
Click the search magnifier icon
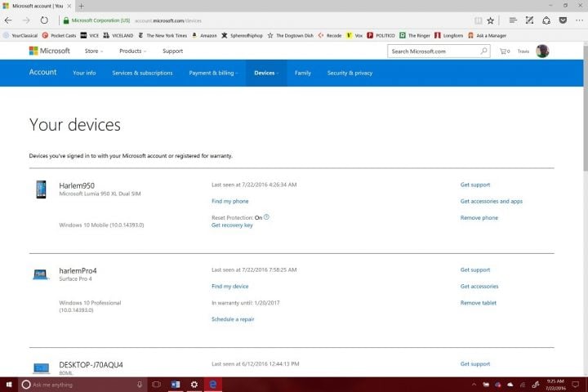[x=483, y=51]
